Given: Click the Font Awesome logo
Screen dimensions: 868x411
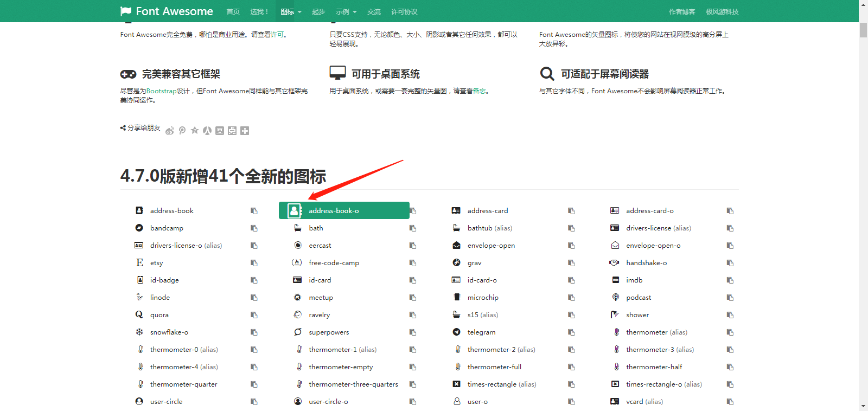Looking at the screenshot, I should pos(167,11).
